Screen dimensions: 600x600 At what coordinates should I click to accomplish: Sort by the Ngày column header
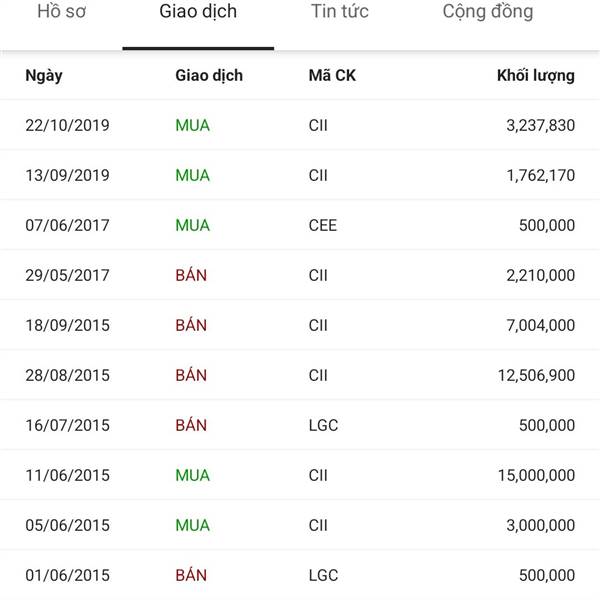[x=44, y=75]
